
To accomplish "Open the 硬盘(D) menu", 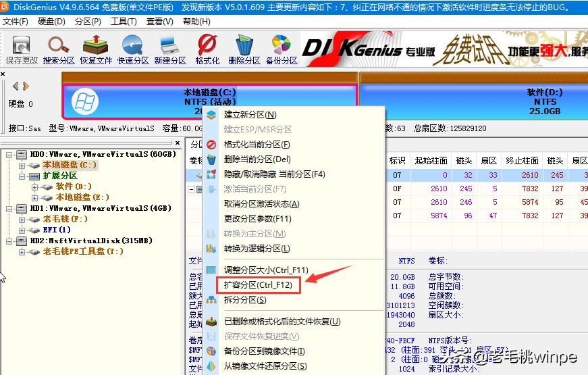I will pos(51,22).
